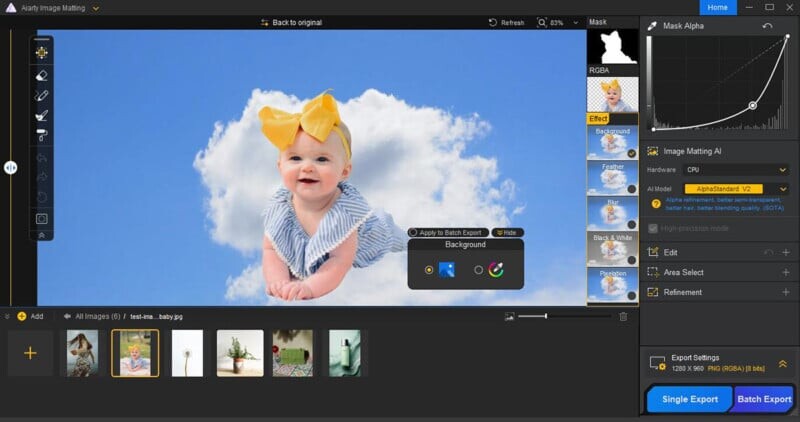Select the color background radio option
Viewport: 800px width, 422px height.
478,269
